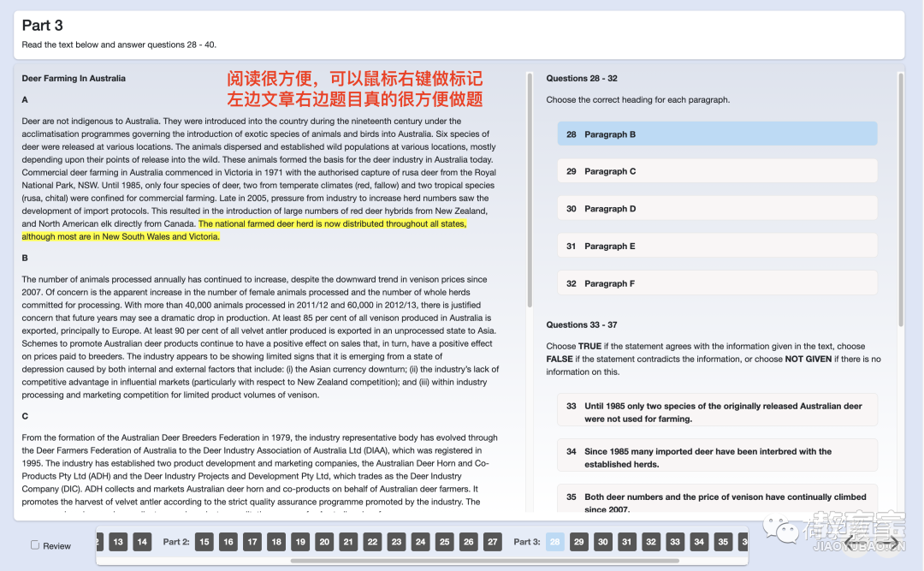Select the question 28 Paragraph B row
Image resolution: width=924 pixels, height=571 pixels.
717,134
